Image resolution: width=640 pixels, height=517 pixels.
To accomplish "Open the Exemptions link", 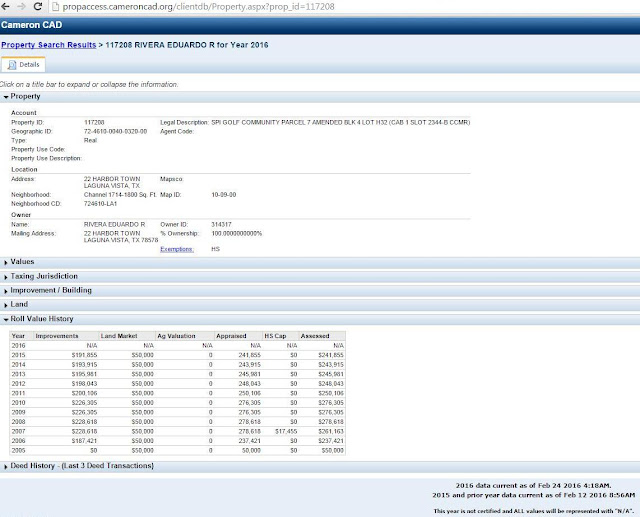I will pyautogui.click(x=177, y=249).
